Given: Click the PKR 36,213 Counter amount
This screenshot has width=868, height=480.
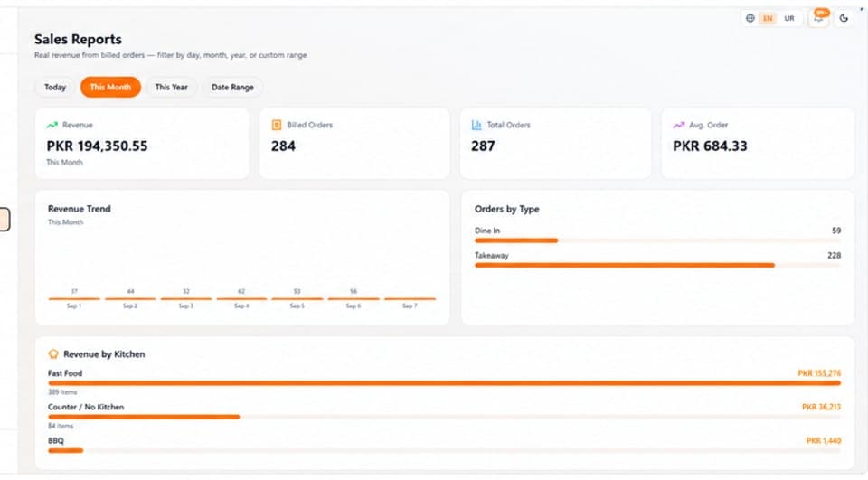Looking at the screenshot, I should 822,407.
